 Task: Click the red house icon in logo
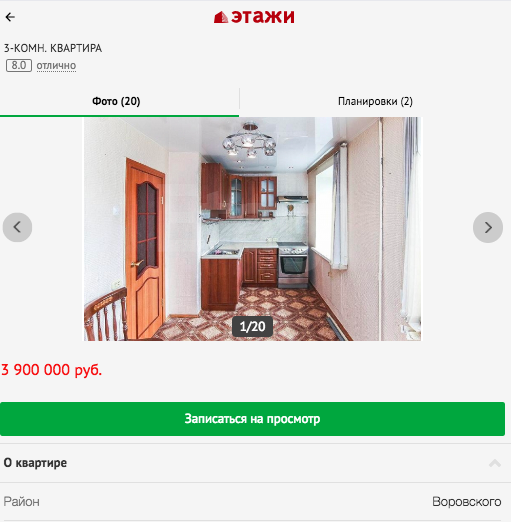[x=221, y=17]
